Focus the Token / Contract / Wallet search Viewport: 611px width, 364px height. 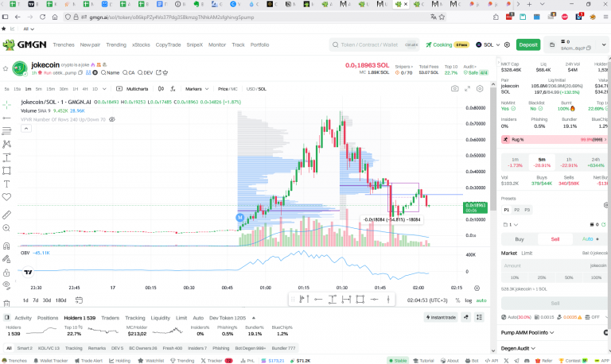[x=374, y=45]
